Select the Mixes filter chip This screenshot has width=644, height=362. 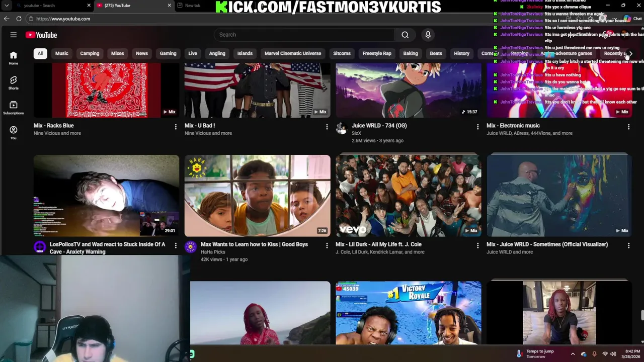(x=117, y=53)
